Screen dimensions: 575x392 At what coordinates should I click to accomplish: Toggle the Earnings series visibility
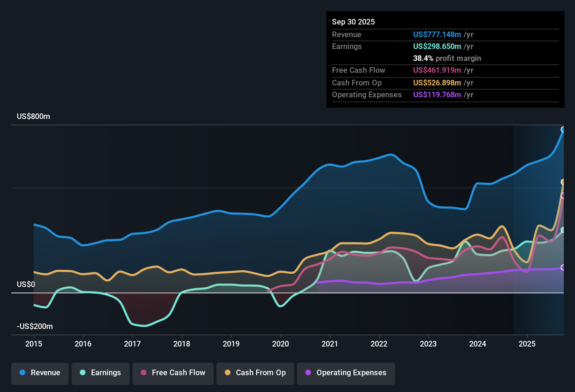[100, 373]
